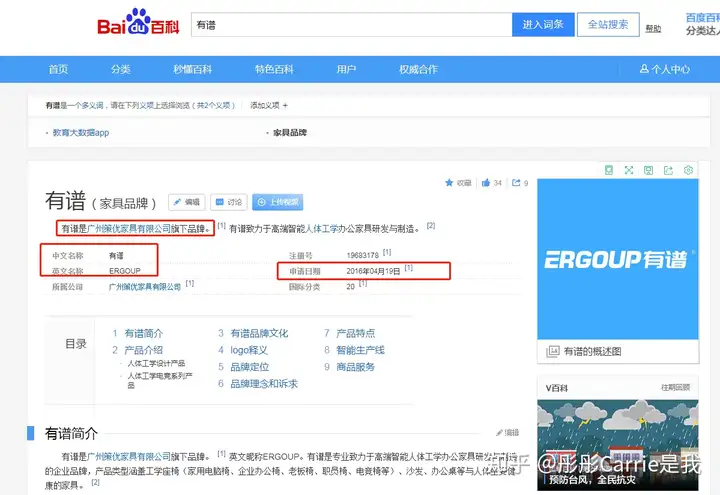Go to the 首页 tab
Image resolution: width=720 pixels, height=495 pixels.
(58, 69)
